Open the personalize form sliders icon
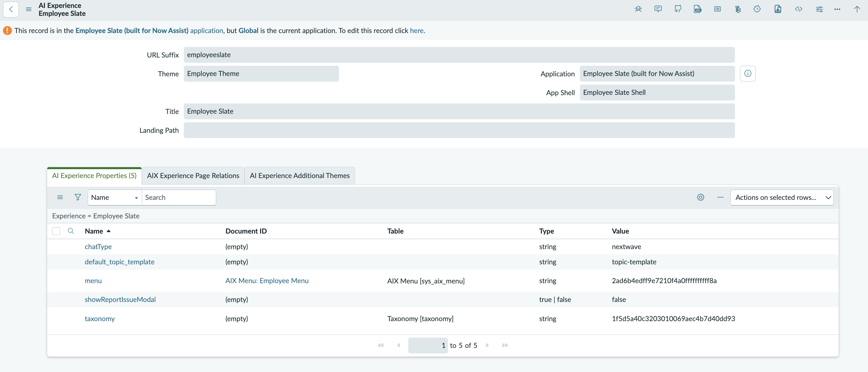The image size is (868, 372). (819, 9)
